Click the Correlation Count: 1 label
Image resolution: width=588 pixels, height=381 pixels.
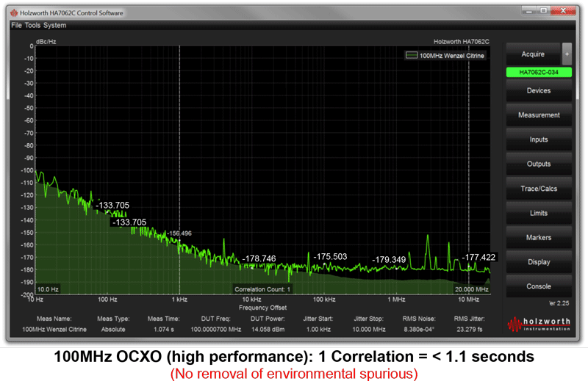[262, 289]
